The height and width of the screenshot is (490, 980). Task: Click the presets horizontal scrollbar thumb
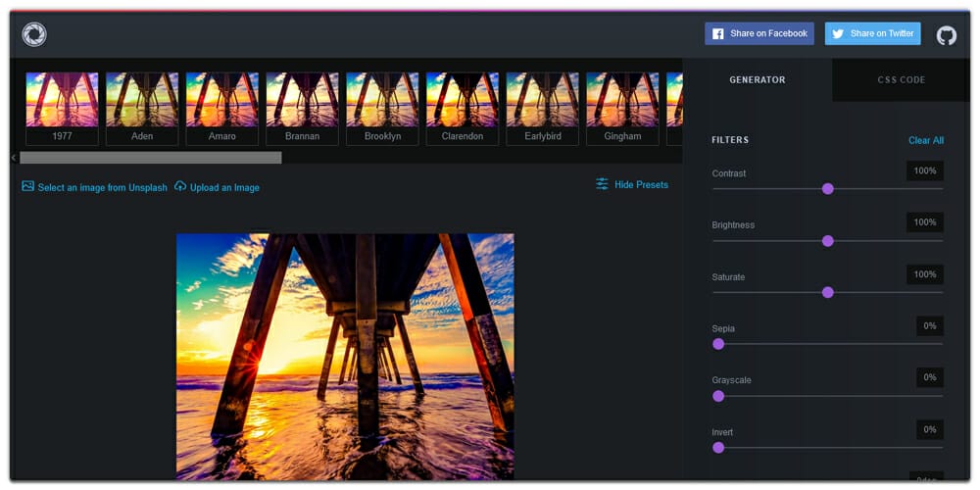point(151,158)
